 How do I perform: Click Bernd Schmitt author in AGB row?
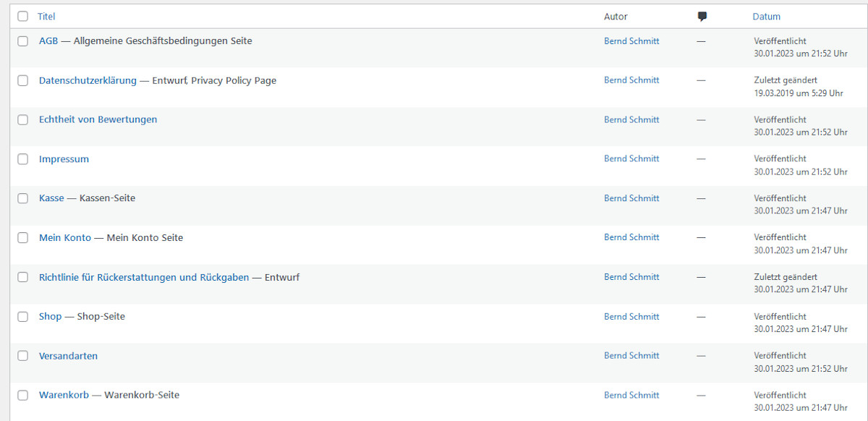(631, 41)
